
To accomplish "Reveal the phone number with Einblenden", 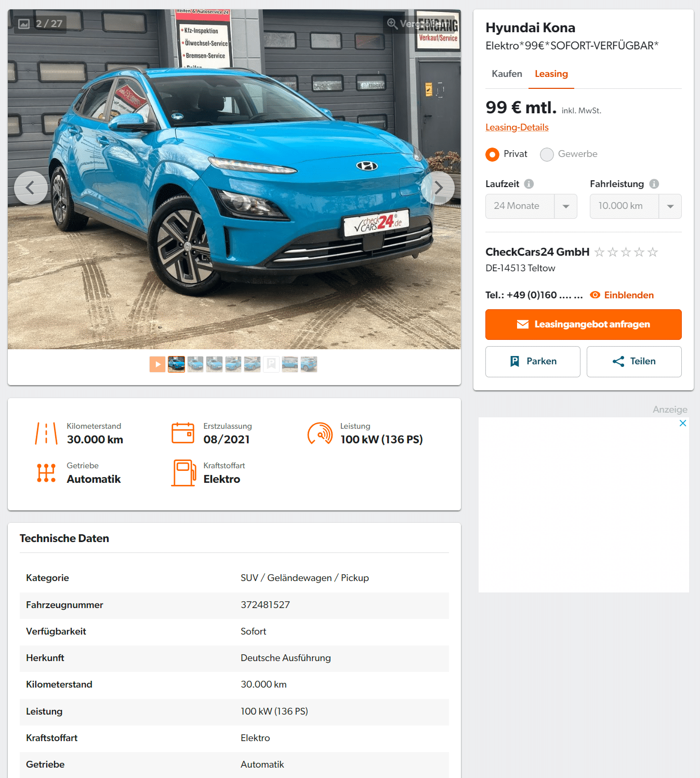I will tap(622, 295).
